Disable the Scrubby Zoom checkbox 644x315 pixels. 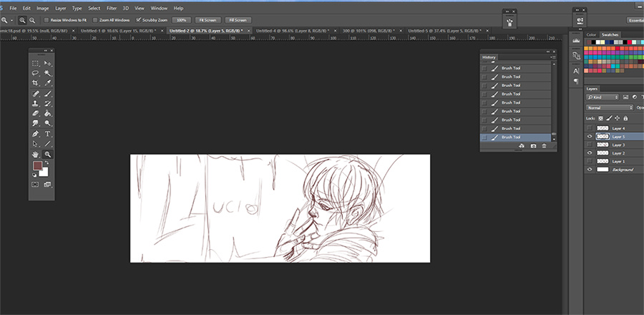(139, 20)
